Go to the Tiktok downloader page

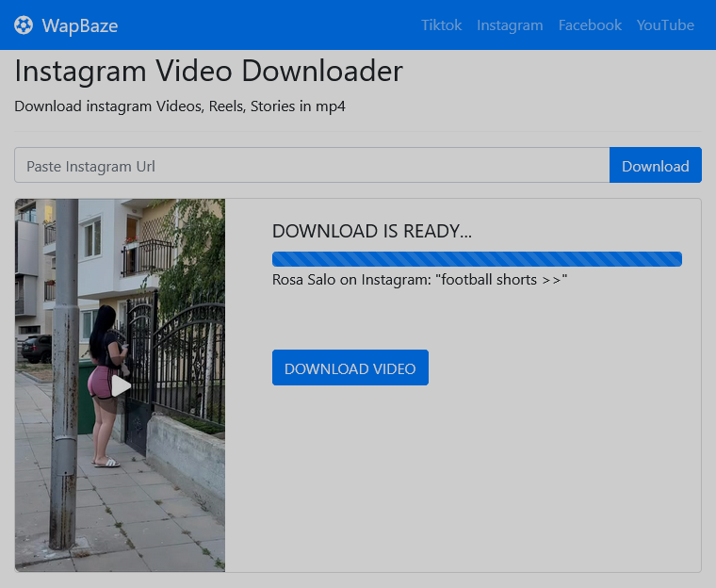(x=441, y=25)
